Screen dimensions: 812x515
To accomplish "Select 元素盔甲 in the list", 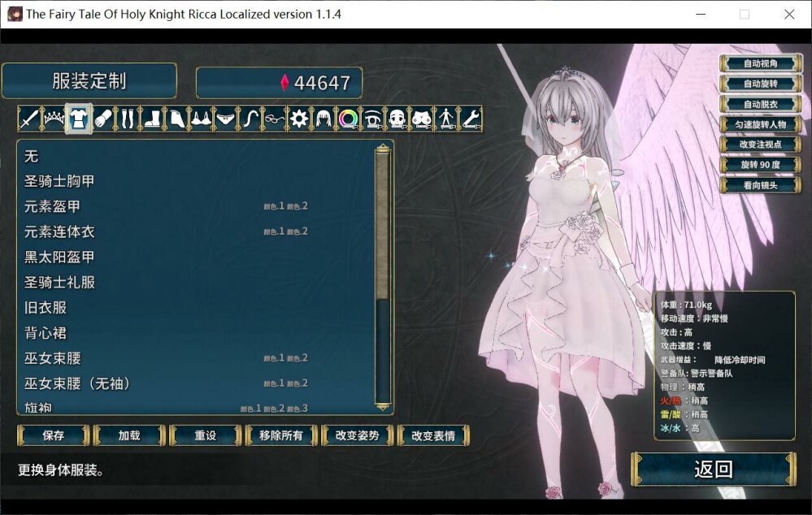I will pos(197,206).
